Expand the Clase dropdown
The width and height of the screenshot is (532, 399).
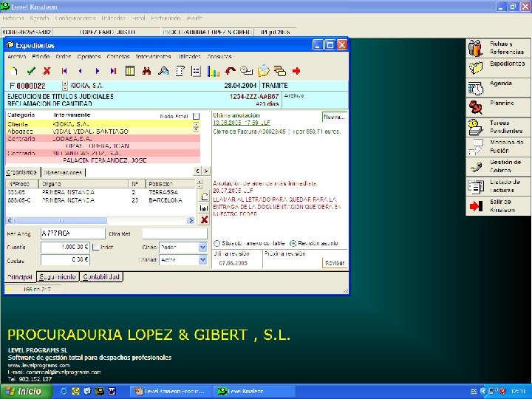[x=202, y=247]
